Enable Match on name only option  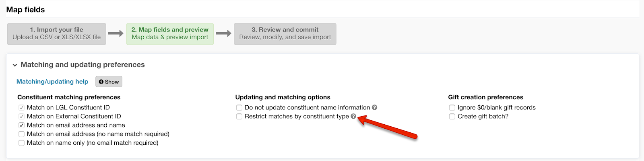click(22, 143)
